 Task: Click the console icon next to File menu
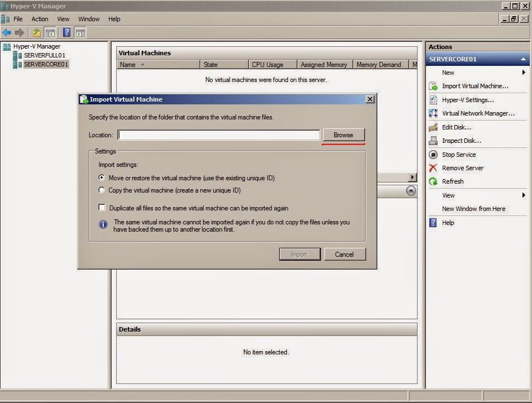tap(5, 19)
